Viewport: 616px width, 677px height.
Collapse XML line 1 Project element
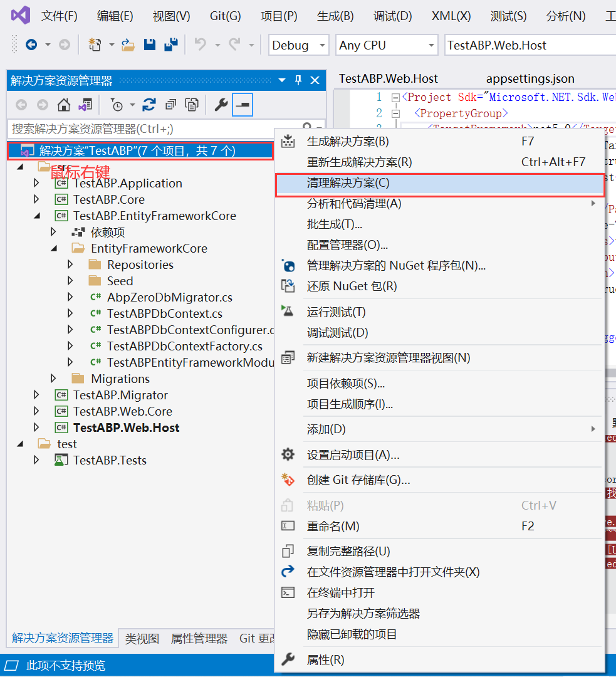[395, 98]
